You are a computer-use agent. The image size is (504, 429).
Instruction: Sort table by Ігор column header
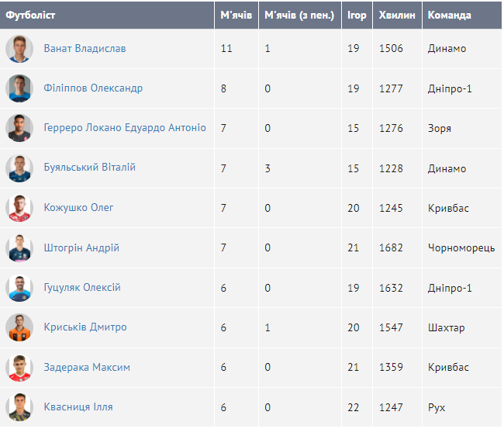pyautogui.click(x=357, y=16)
